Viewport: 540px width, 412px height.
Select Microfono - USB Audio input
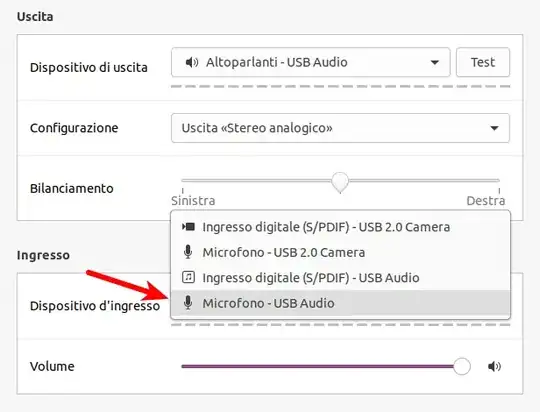click(x=340, y=303)
